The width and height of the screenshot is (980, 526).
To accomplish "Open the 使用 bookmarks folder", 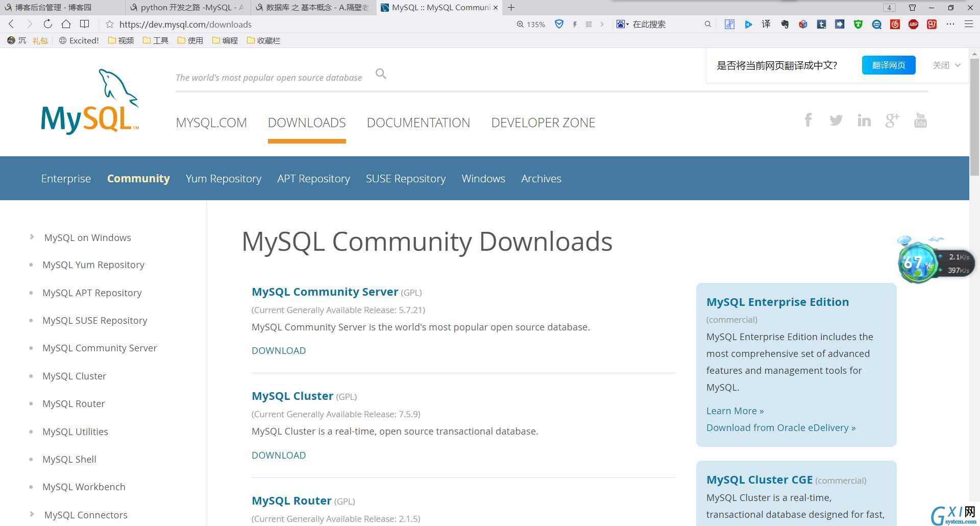I will 190,40.
